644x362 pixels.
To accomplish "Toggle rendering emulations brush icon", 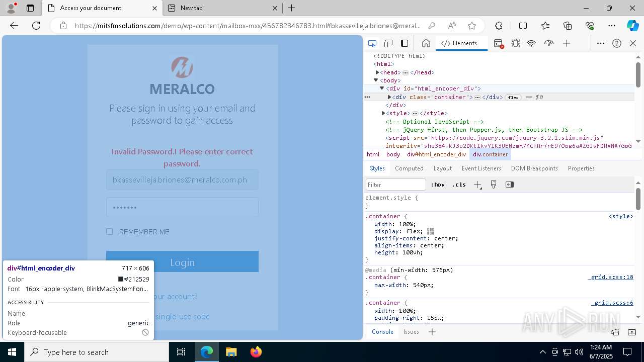I will pos(494,185).
